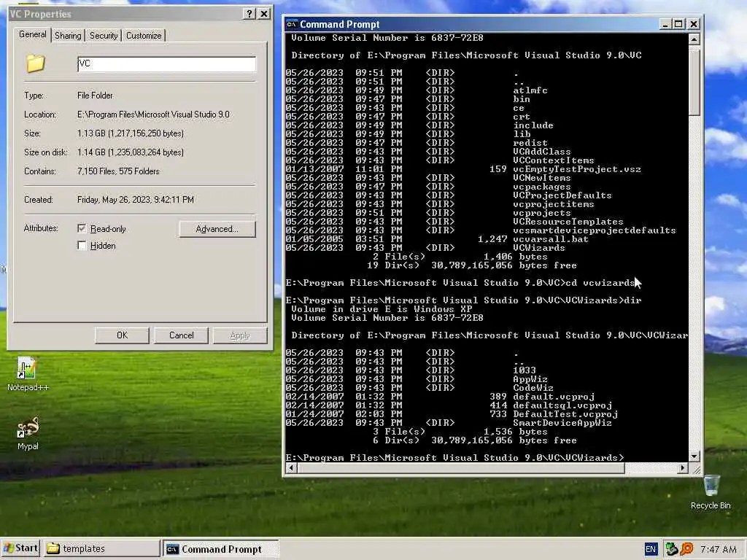This screenshot has width=747, height=560.
Task: Switch to the Sharing tab
Action: click(68, 36)
